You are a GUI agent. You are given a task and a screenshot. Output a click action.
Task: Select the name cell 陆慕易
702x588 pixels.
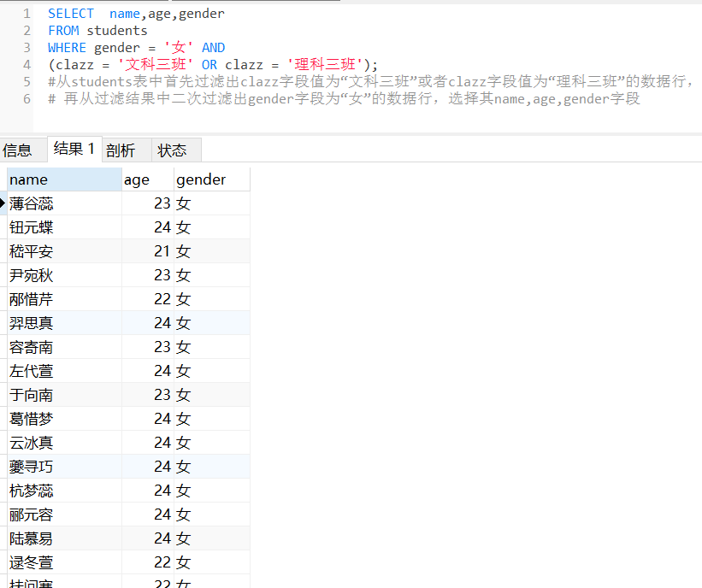coord(64,538)
